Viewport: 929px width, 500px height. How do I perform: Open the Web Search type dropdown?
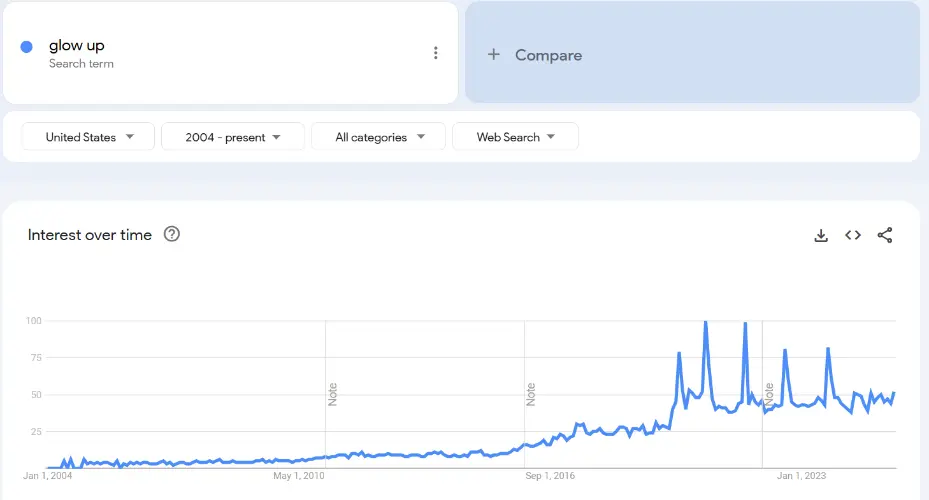click(515, 137)
